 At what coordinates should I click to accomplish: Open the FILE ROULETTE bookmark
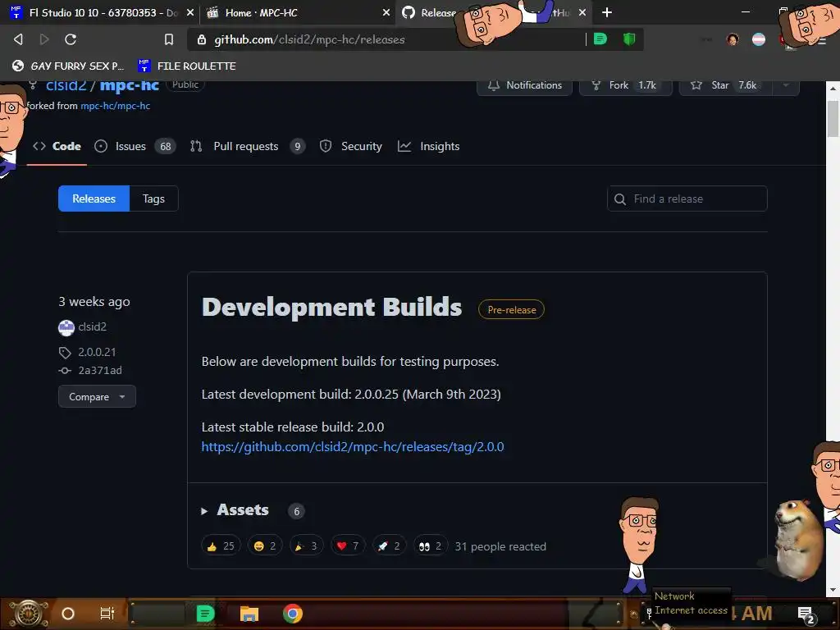[186, 66]
